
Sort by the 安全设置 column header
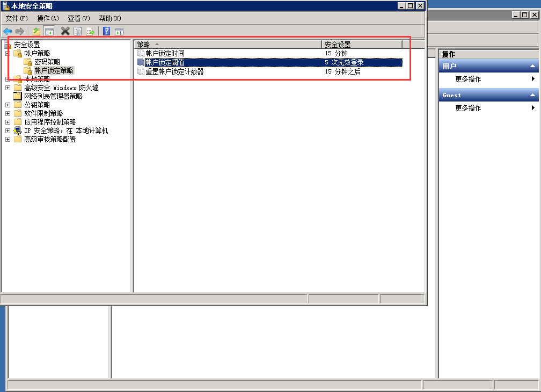(362, 45)
